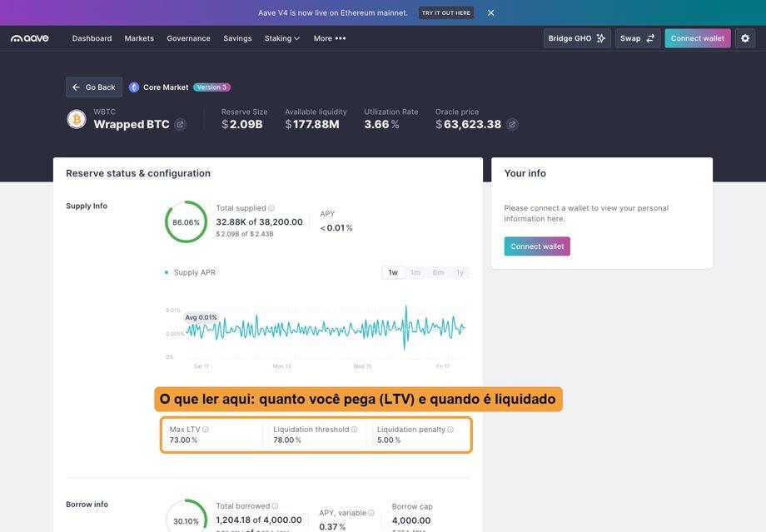766x532 pixels.
Task: Open Governance section
Action: pyautogui.click(x=188, y=38)
